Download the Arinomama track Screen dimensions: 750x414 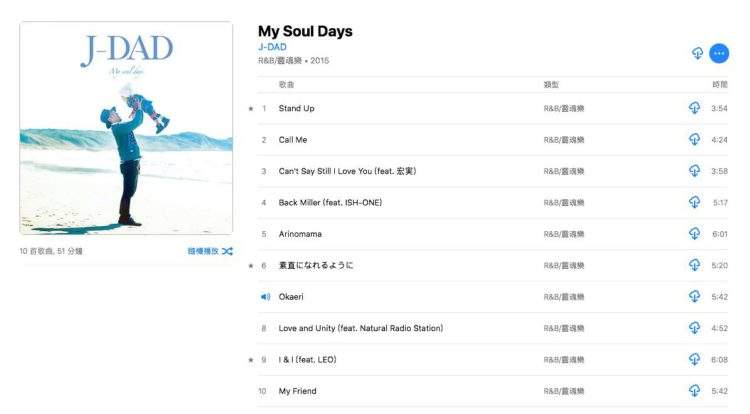pos(694,234)
